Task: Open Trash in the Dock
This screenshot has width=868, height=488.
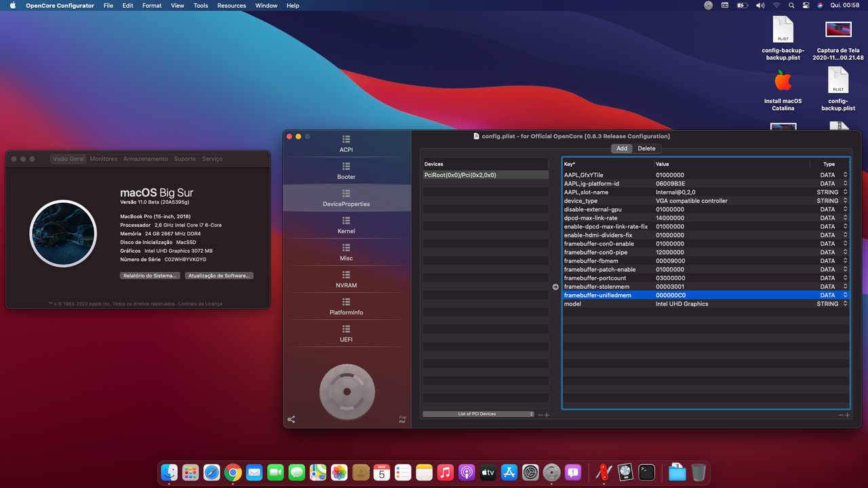Action: [x=698, y=472]
